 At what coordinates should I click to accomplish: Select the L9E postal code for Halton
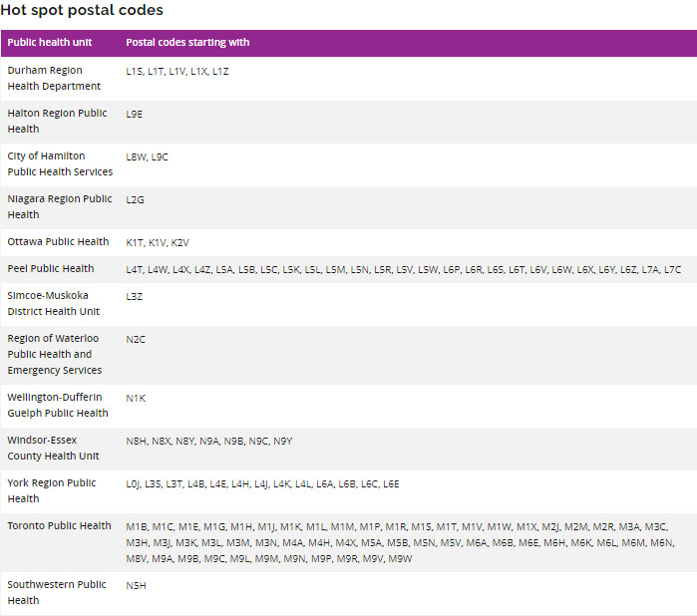(x=135, y=115)
